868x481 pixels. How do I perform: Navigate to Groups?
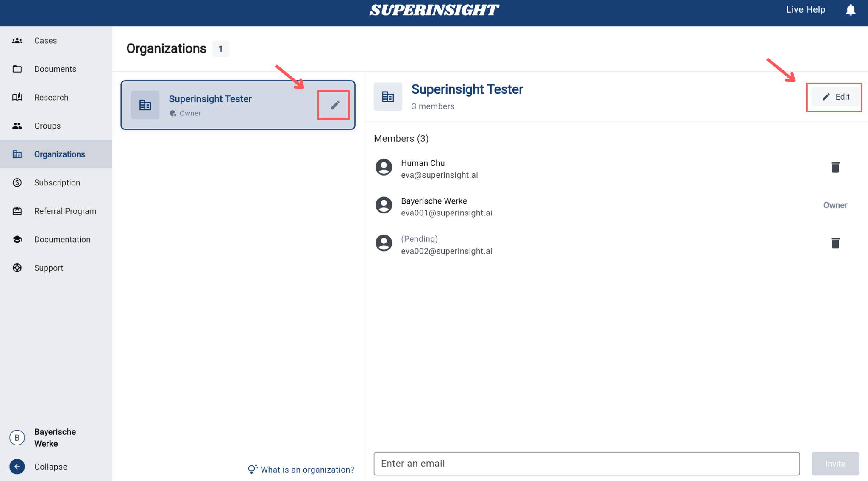56,126
